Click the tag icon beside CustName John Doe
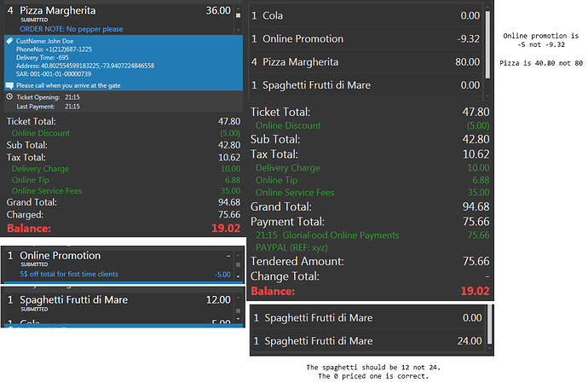 (x=9, y=41)
